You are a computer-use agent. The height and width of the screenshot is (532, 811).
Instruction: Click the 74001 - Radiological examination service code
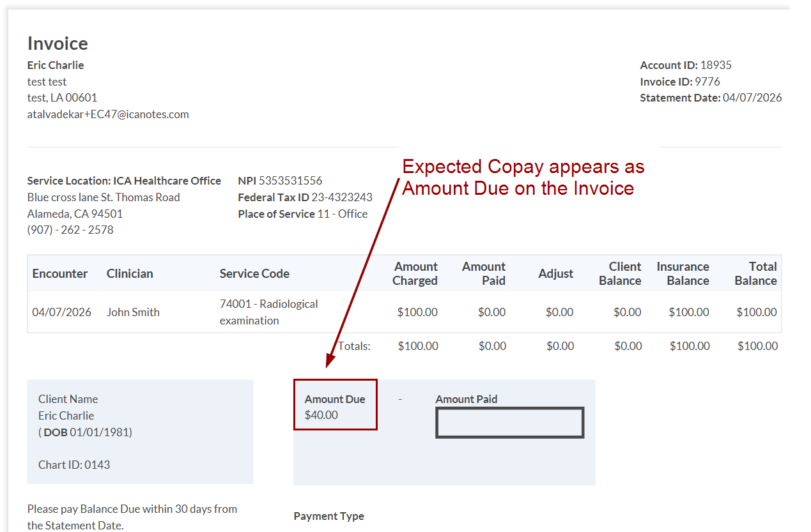click(268, 312)
